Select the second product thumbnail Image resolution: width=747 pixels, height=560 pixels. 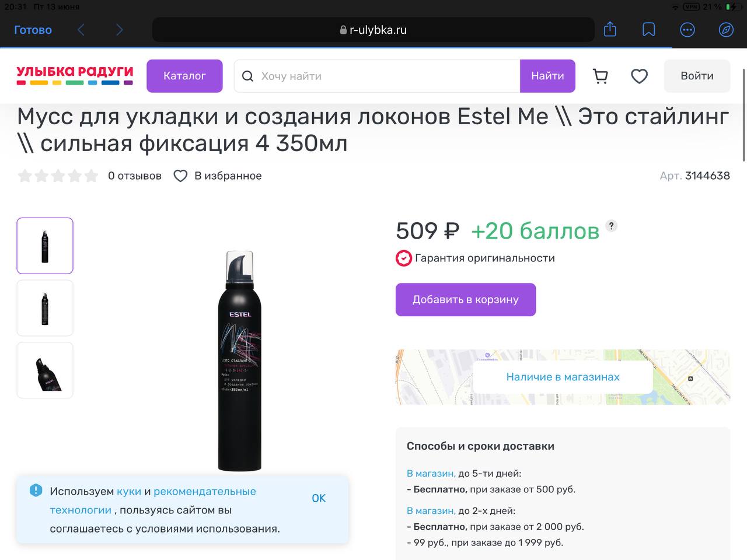45,308
